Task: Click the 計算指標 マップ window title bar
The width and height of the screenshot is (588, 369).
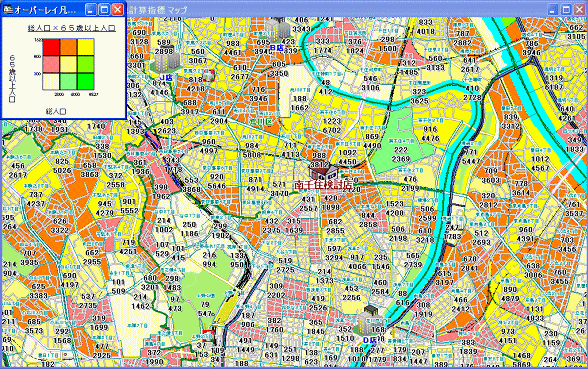Action: pyautogui.click(x=338, y=9)
